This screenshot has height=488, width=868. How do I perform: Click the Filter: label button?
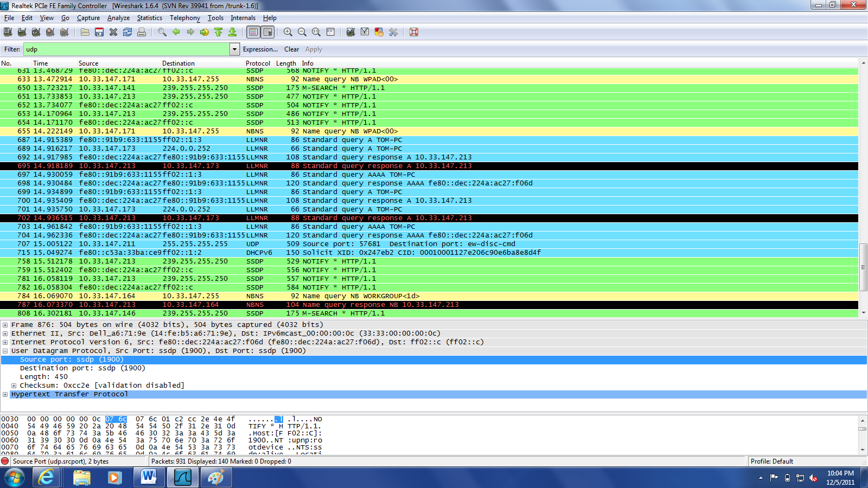pos(12,49)
